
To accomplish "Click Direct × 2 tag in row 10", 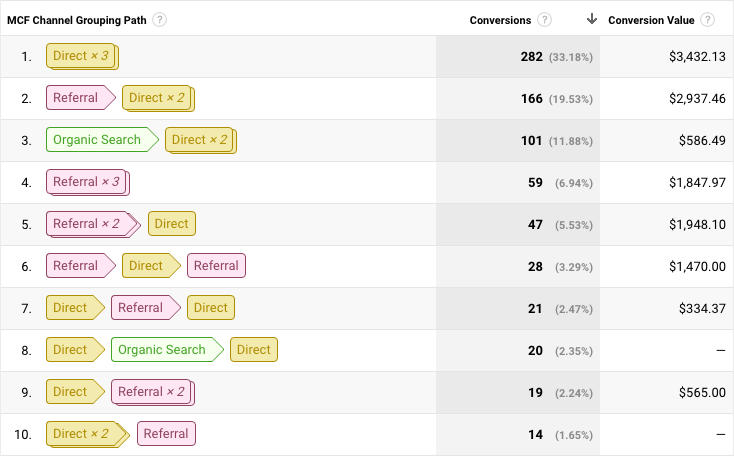I will coord(81,434).
